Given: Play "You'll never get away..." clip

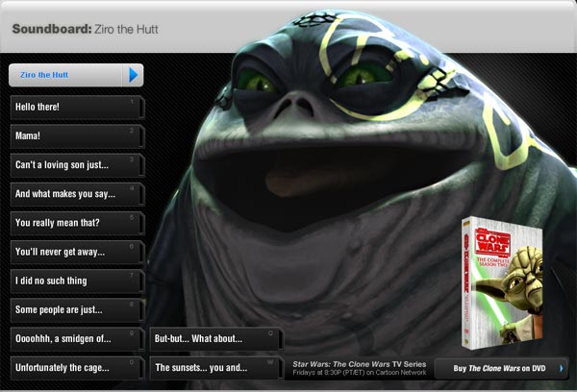Looking at the screenshot, I should tap(78, 253).
